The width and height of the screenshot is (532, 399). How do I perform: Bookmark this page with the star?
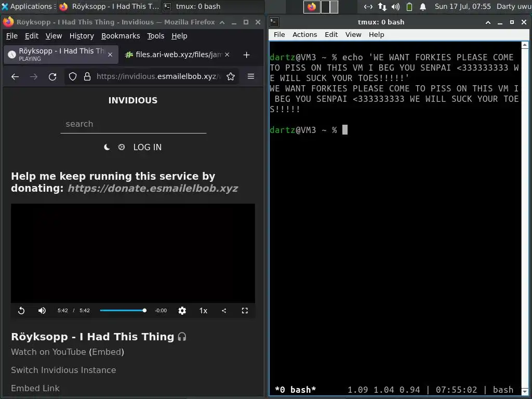[231, 77]
